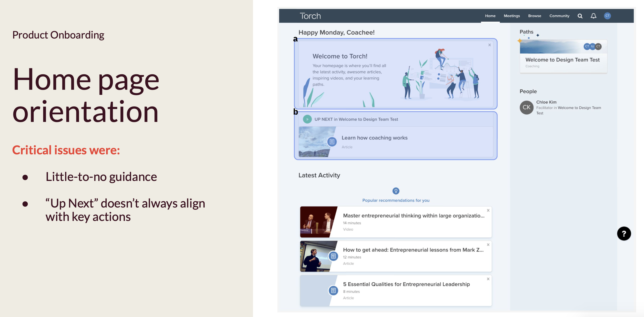Dismiss 5 Essential Qualities recommendation
The height and width of the screenshot is (317, 644).
(x=488, y=279)
